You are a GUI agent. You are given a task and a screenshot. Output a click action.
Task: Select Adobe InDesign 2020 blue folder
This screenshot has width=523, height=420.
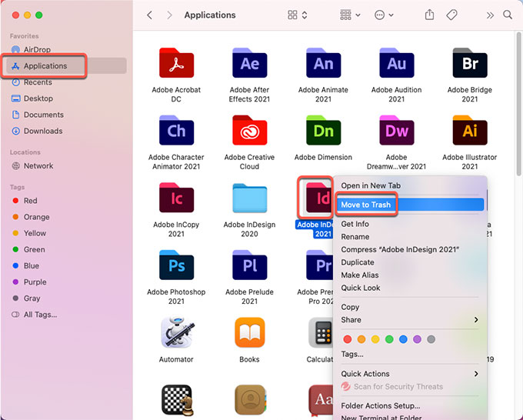pos(249,198)
